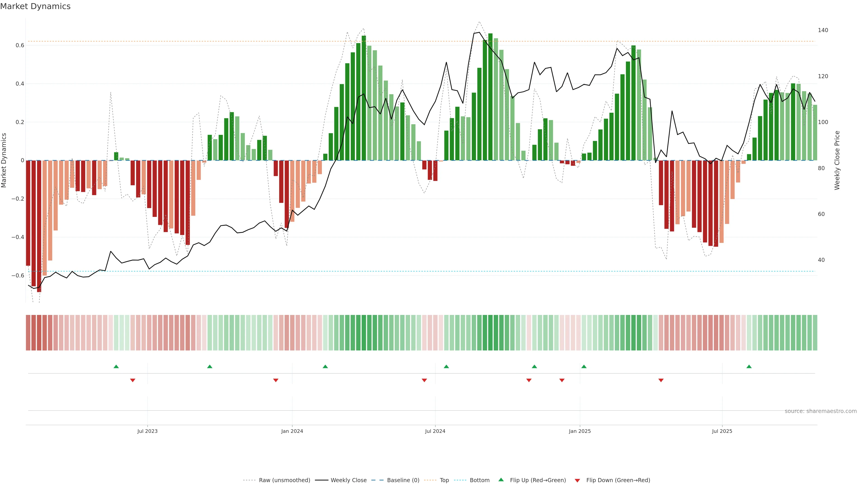Click the leftmost red Flip Down triangle marker
The height and width of the screenshot is (488, 868).
pyautogui.click(x=133, y=380)
